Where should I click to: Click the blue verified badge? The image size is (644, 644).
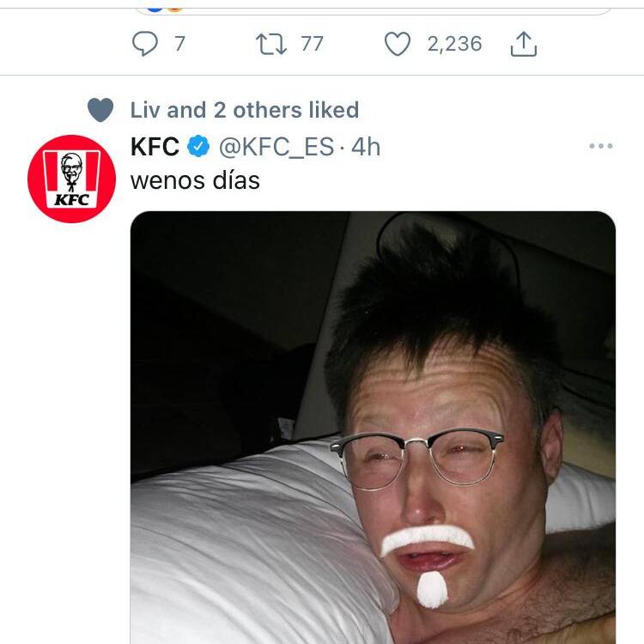(198, 146)
